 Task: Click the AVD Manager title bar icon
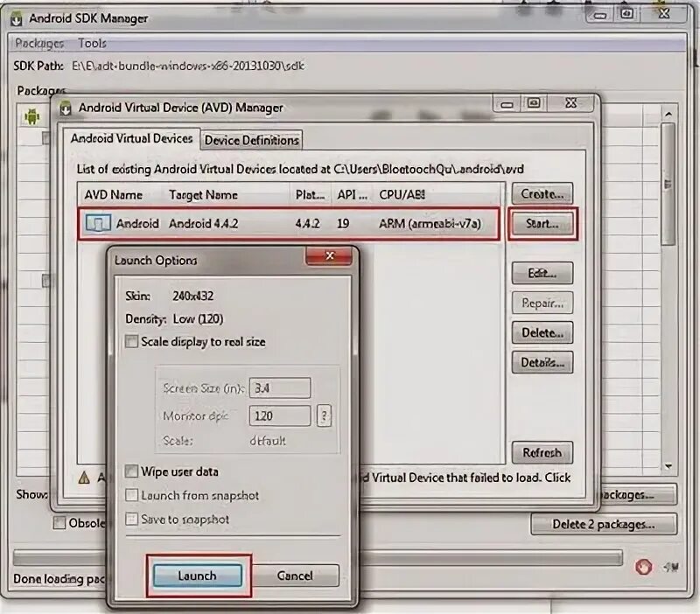66,108
